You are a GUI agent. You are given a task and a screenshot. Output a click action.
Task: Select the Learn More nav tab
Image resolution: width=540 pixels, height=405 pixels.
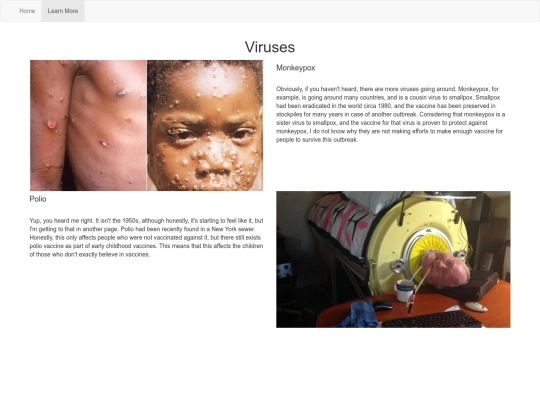tap(63, 11)
